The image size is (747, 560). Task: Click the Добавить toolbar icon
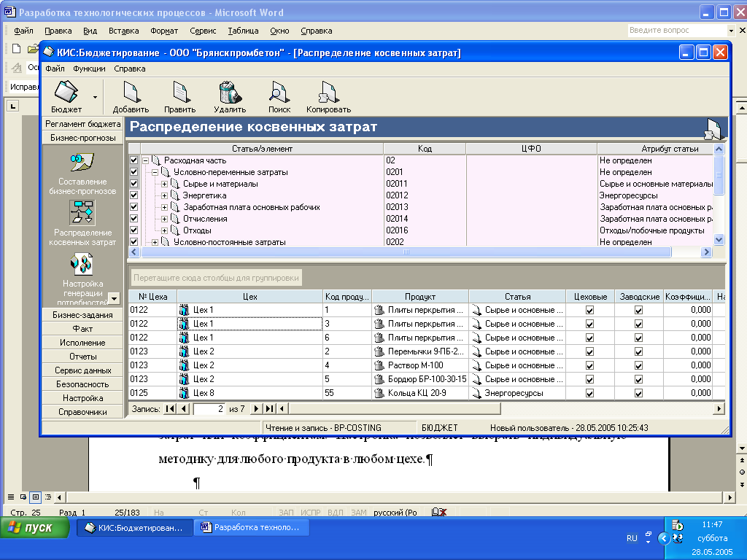(x=131, y=93)
